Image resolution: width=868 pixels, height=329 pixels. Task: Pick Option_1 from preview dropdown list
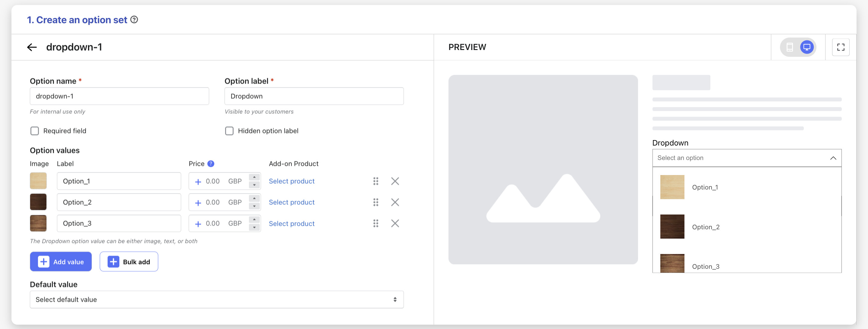click(x=705, y=188)
